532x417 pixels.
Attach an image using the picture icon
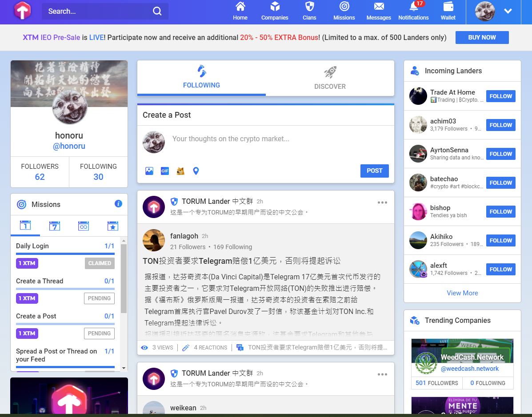[149, 171]
